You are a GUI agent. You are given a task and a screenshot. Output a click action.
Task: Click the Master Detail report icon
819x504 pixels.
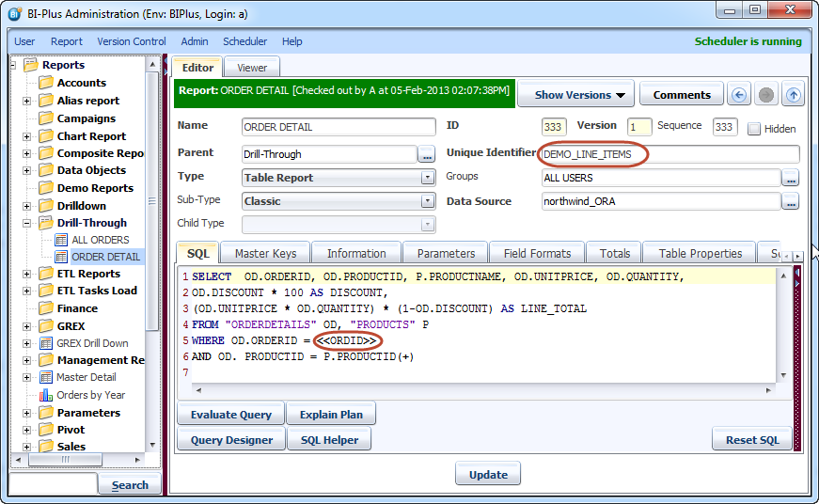[x=45, y=377]
